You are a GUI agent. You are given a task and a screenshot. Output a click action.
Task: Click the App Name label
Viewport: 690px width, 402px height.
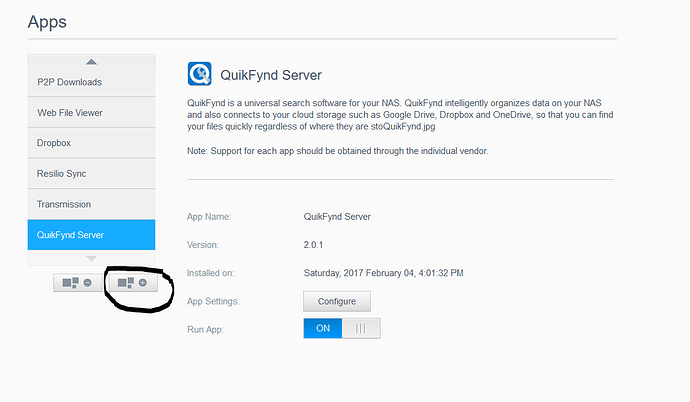point(209,217)
